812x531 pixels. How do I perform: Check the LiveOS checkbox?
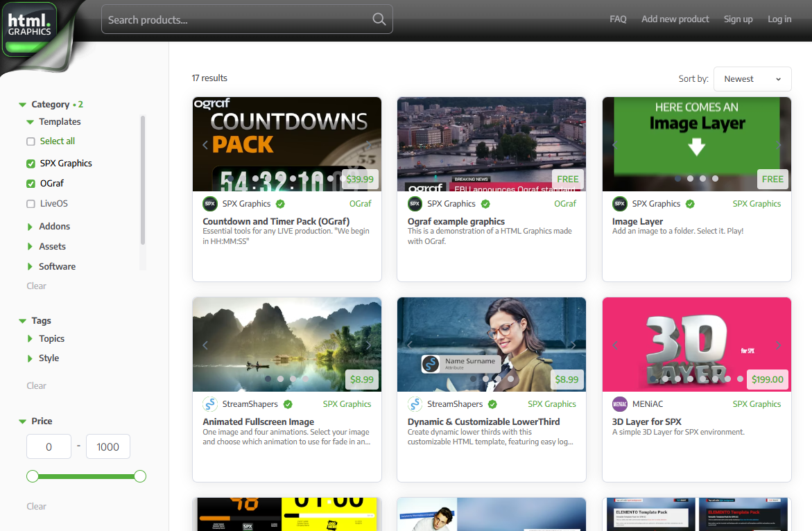pos(31,203)
